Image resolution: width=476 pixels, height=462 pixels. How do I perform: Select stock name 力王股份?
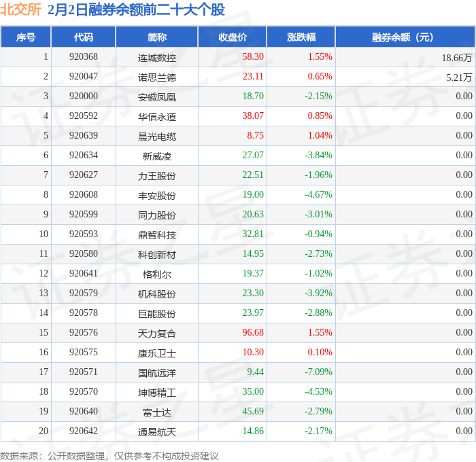pos(156,176)
